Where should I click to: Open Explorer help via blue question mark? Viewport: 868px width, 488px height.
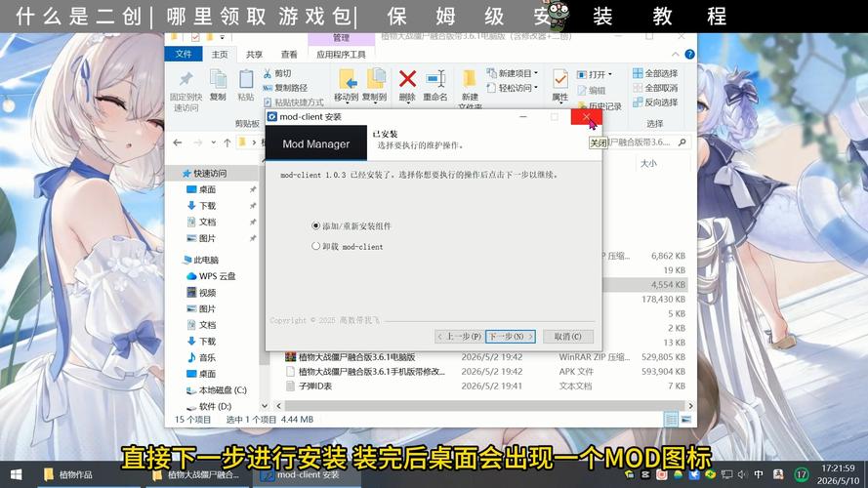(x=689, y=55)
